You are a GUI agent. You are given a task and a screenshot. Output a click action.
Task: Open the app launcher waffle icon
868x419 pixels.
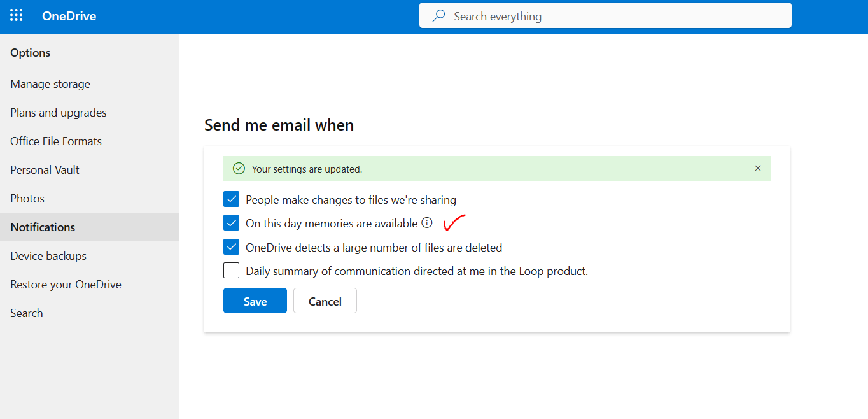pos(17,16)
